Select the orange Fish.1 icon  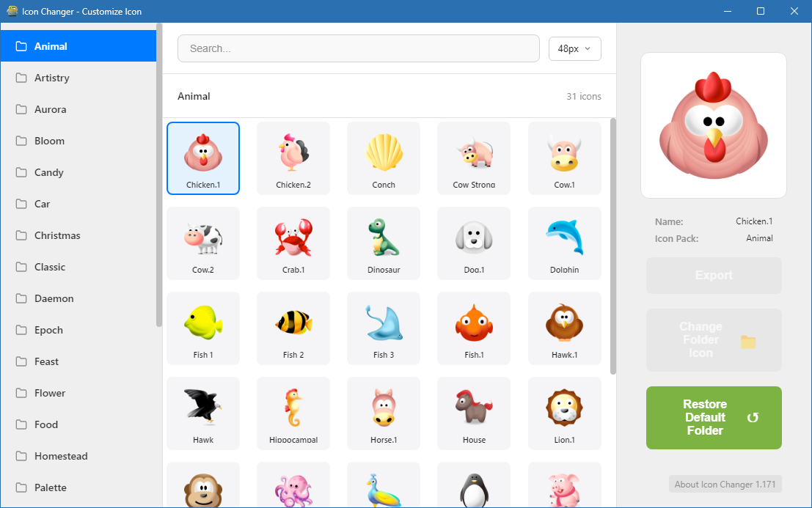pyautogui.click(x=474, y=328)
